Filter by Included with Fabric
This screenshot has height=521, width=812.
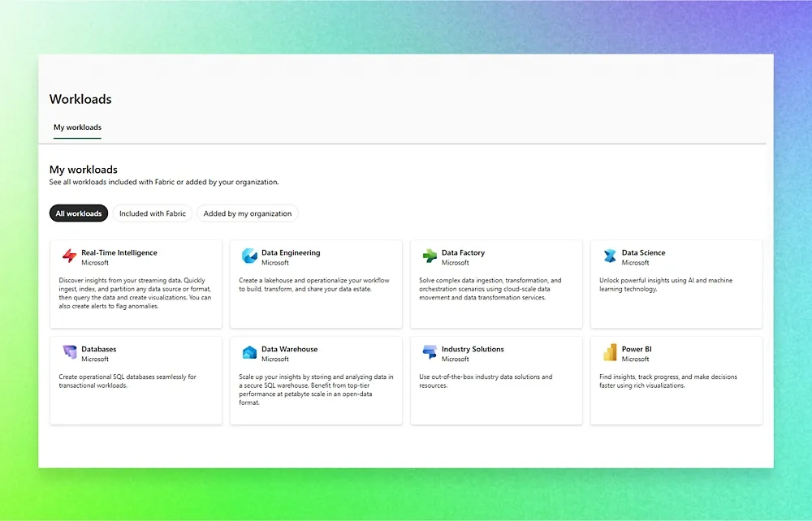[153, 213]
